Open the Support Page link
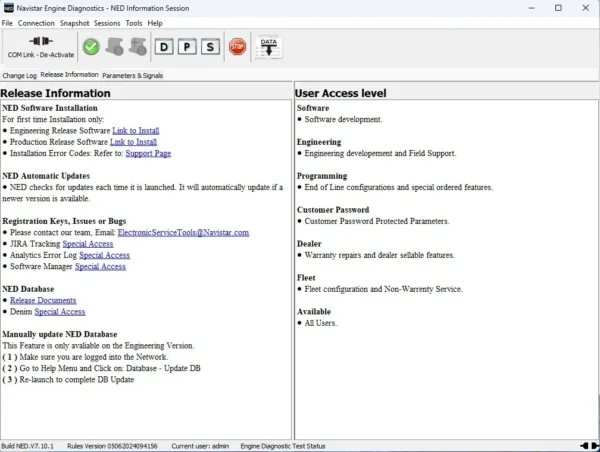 pyautogui.click(x=148, y=153)
